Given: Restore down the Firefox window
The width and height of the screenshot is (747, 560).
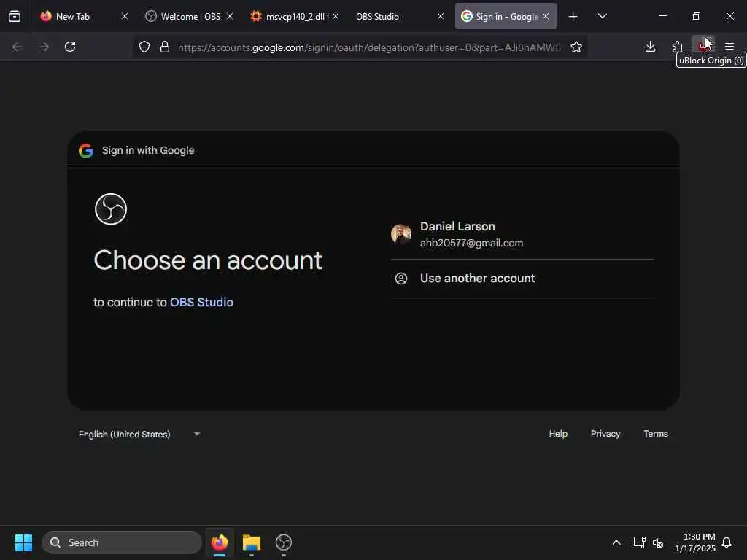Looking at the screenshot, I should [x=697, y=16].
